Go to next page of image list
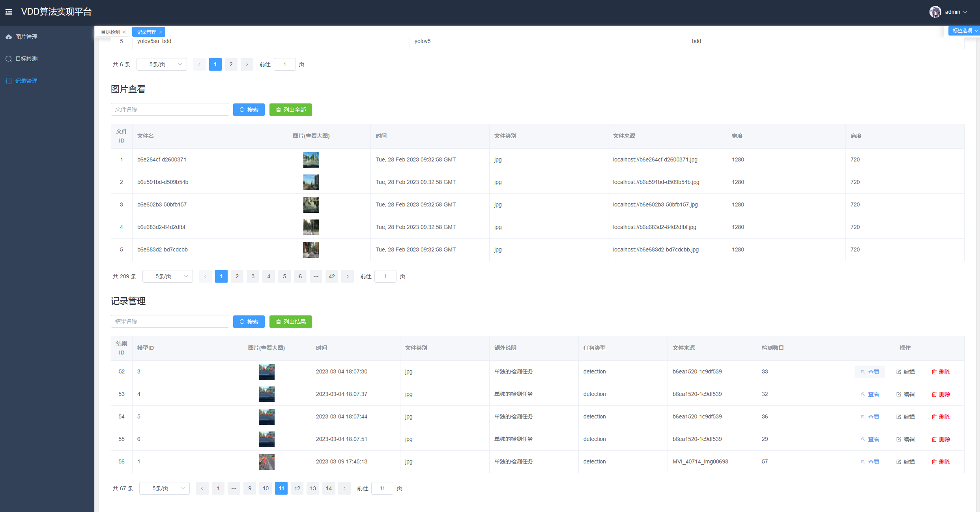The height and width of the screenshot is (512, 980). [x=347, y=276]
